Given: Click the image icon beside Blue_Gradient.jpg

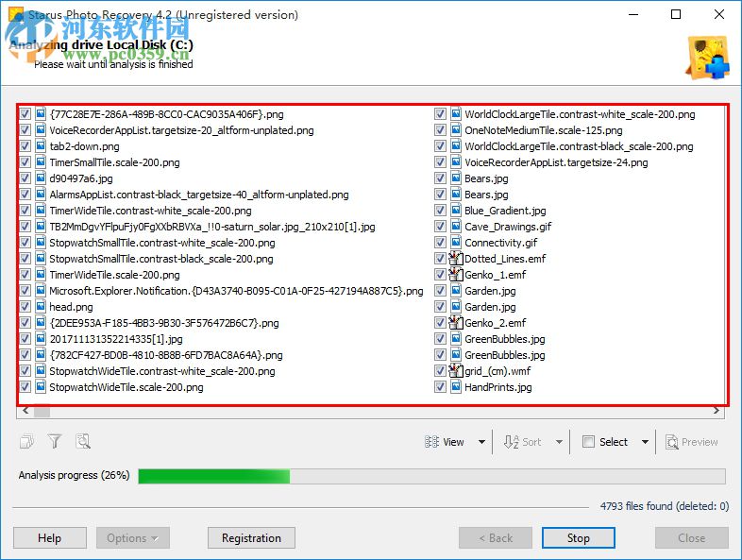Looking at the screenshot, I should [456, 211].
